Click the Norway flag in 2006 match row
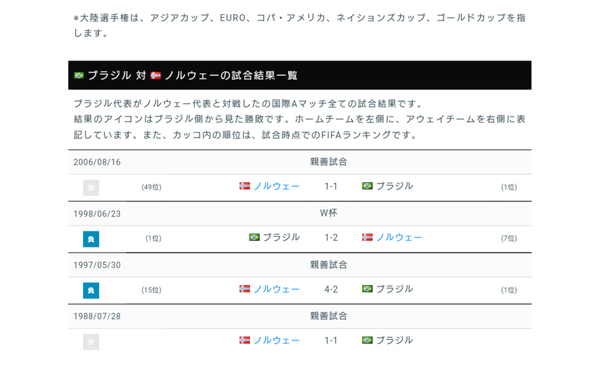Viewport: 615px width, 369px height. point(245,186)
